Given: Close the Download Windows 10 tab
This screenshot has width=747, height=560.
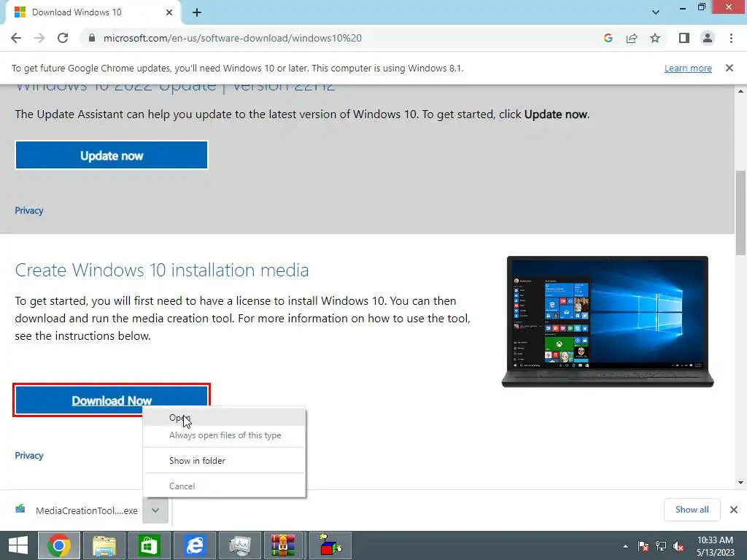Looking at the screenshot, I should pos(169,12).
